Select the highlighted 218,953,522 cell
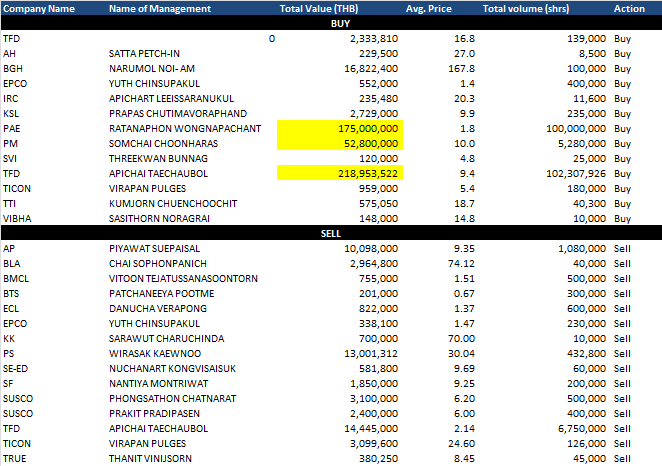 [340, 173]
